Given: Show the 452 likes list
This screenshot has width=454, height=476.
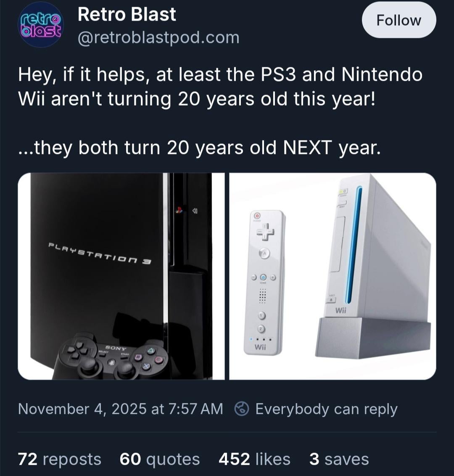Looking at the screenshot, I should [254, 459].
